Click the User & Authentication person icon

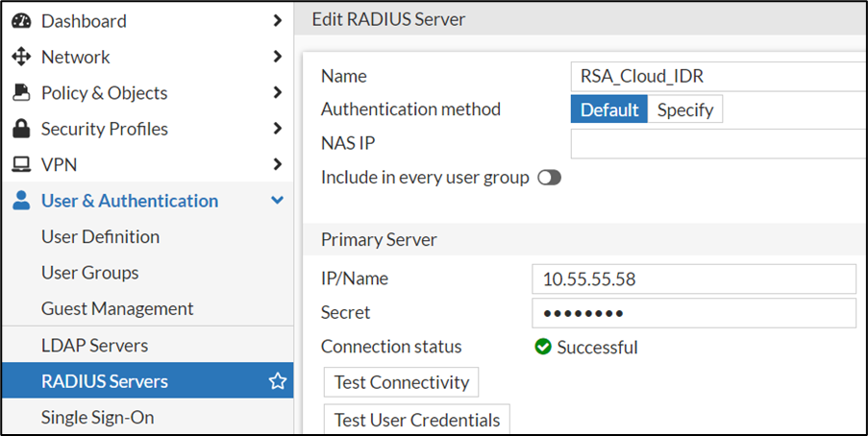tap(20, 201)
